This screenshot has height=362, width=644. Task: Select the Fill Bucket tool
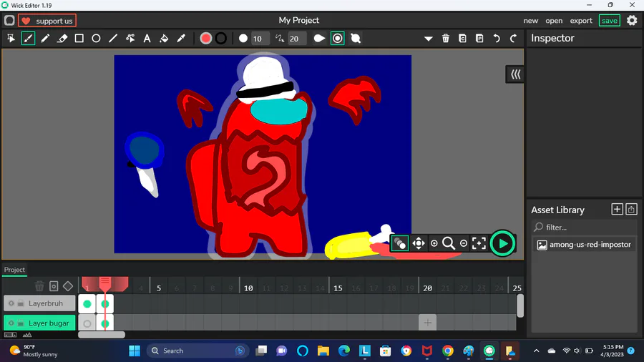[164, 39]
